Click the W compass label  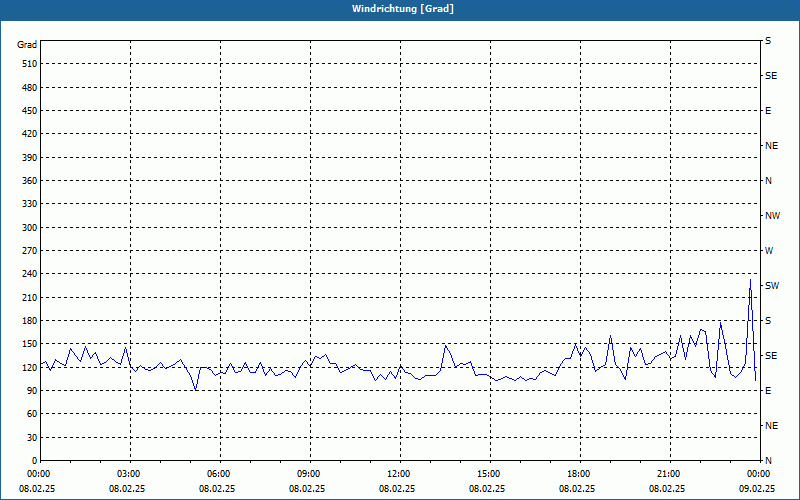coord(769,251)
